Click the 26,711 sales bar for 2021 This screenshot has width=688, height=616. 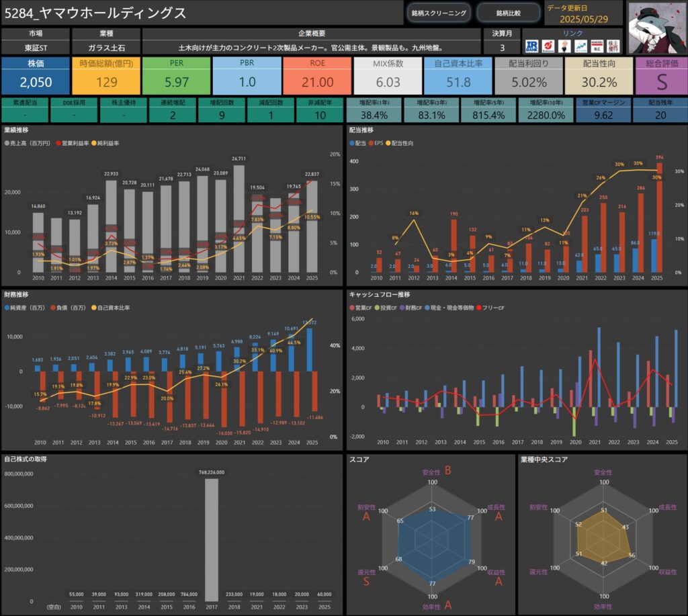(x=239, y=218)
